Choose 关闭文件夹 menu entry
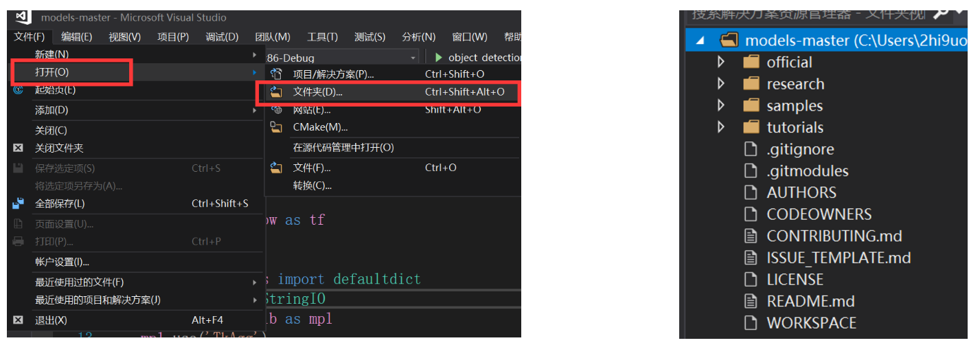 [138, 148]
